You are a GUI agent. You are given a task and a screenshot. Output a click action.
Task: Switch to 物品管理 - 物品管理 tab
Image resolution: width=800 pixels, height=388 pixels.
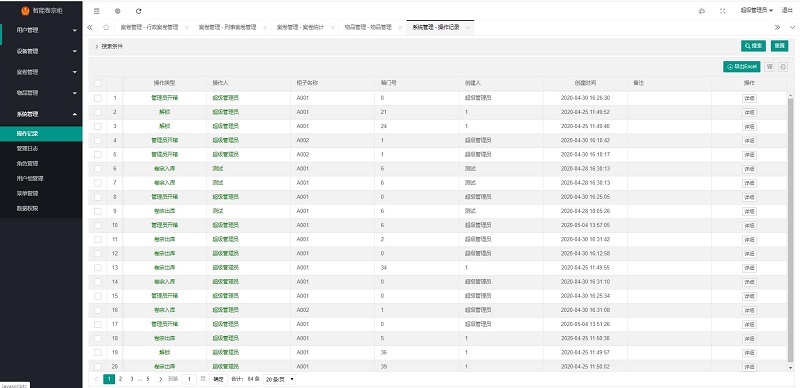pyautogui.click(x=367, y=28)
